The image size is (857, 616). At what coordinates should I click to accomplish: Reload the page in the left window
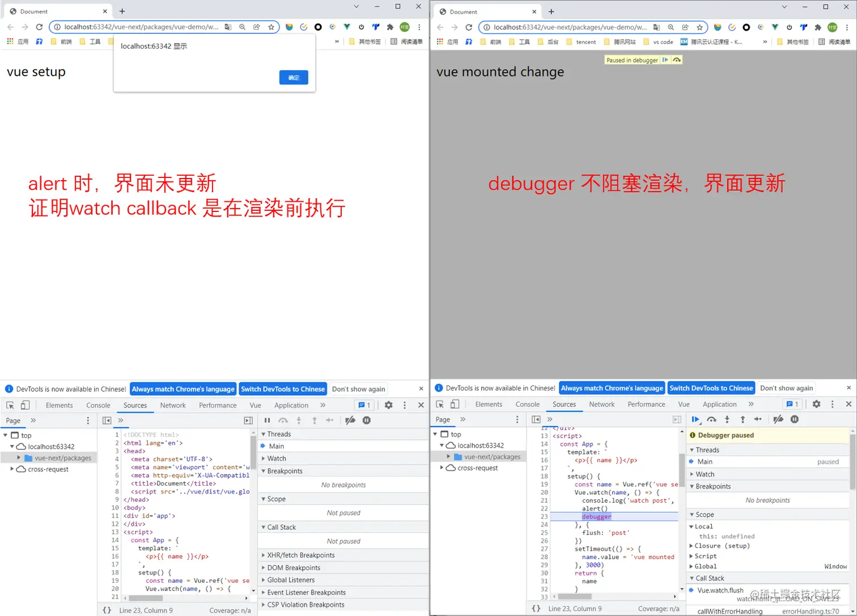coord(39,27)
